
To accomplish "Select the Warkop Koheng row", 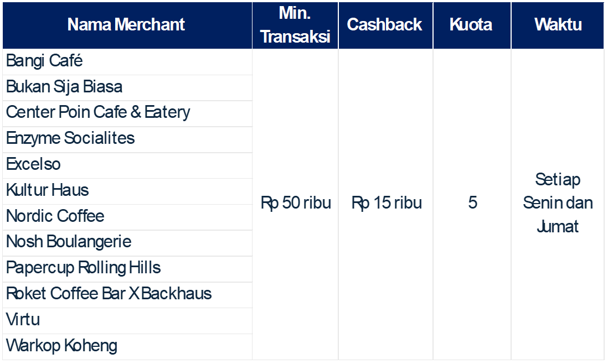I will [61, 346].
